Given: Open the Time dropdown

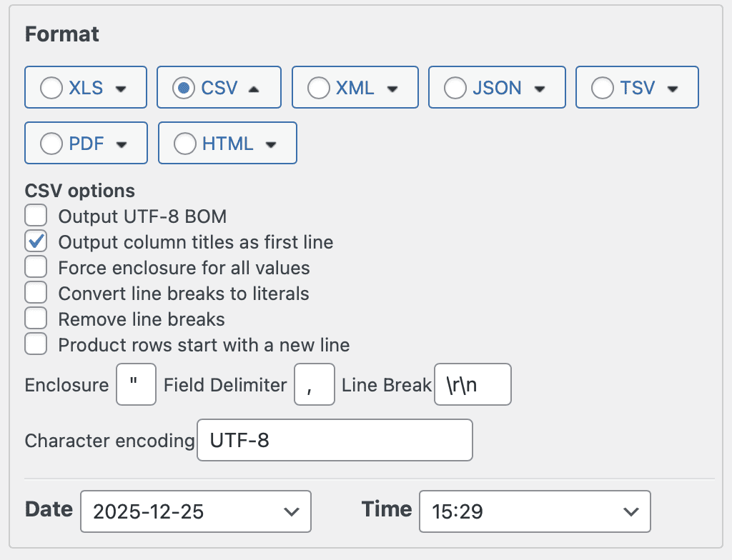Looking at the screenshot, I should pyautogui.click(x=534, y=511).
